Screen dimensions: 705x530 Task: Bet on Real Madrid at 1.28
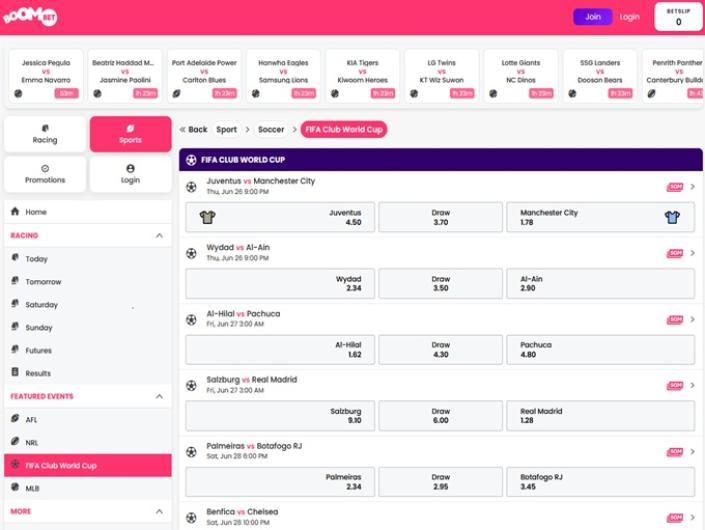(601, 416)
